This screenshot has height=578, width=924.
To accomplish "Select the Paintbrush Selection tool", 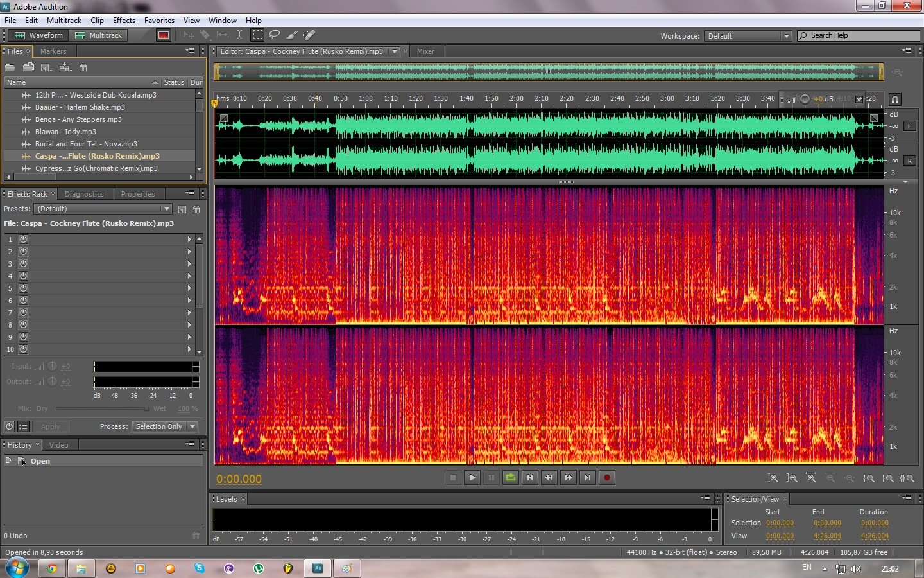I will point(292,35).
